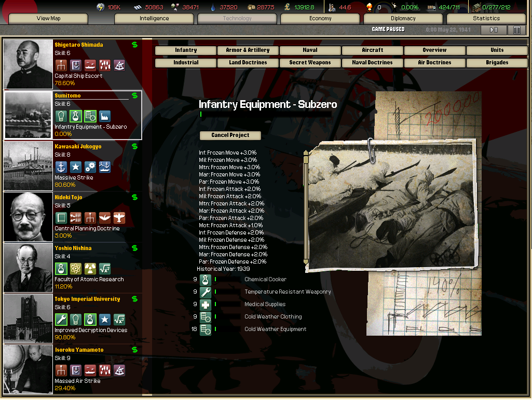Click the Temperature Resistant Weaponry wrench icon

(x=206, y=292)
